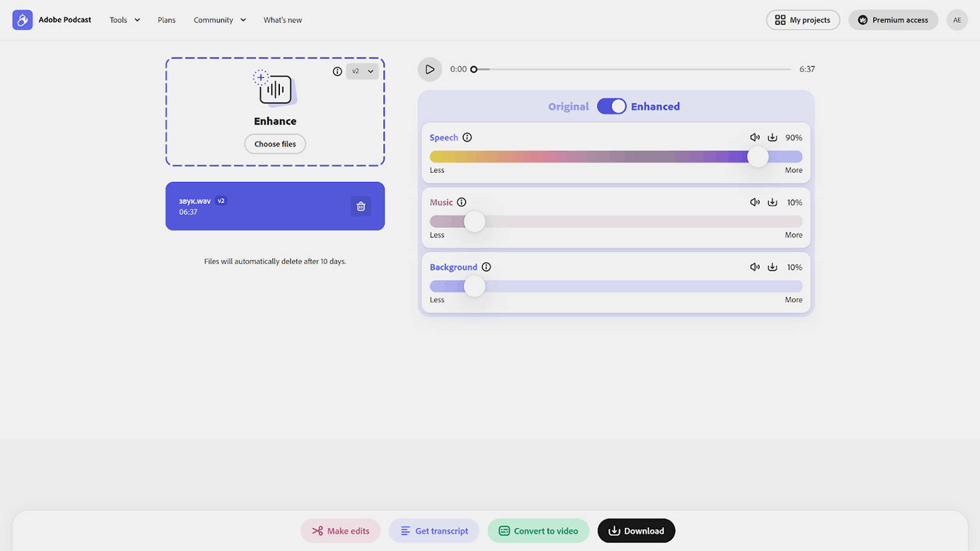Download the Music track only

772,202
